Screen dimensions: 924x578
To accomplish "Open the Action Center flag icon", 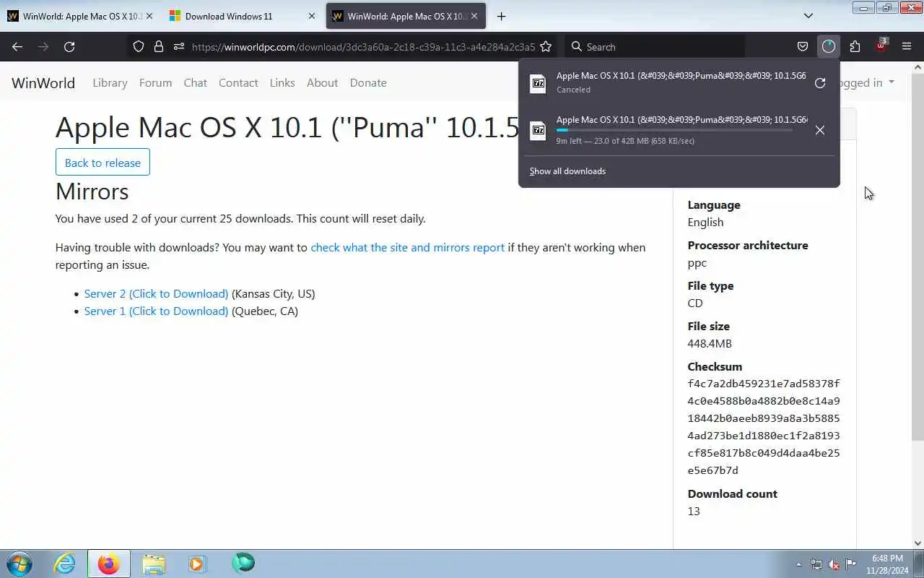I will coord(851,564).
